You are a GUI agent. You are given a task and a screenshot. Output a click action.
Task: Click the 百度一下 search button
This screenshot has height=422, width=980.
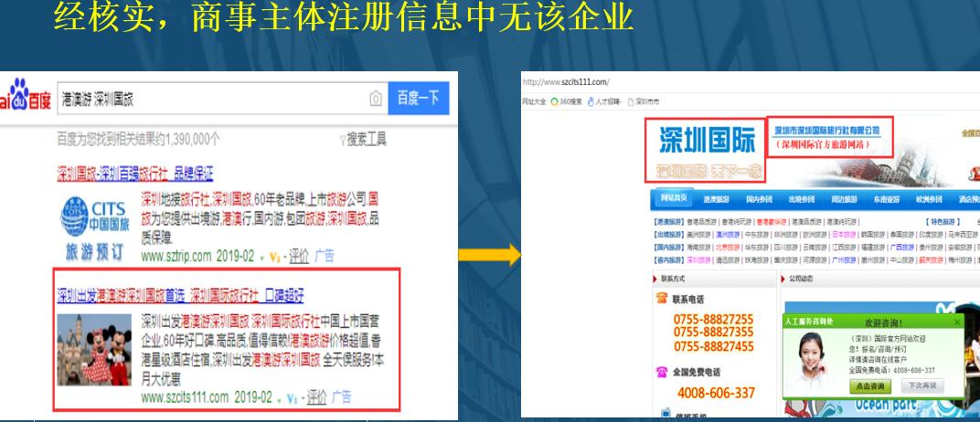click(x=418, y=98)
